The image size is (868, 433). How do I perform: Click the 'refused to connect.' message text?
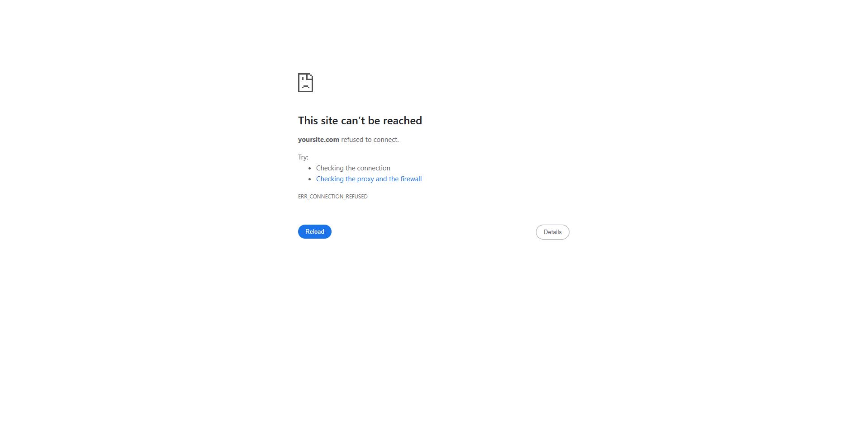[370, 140]
